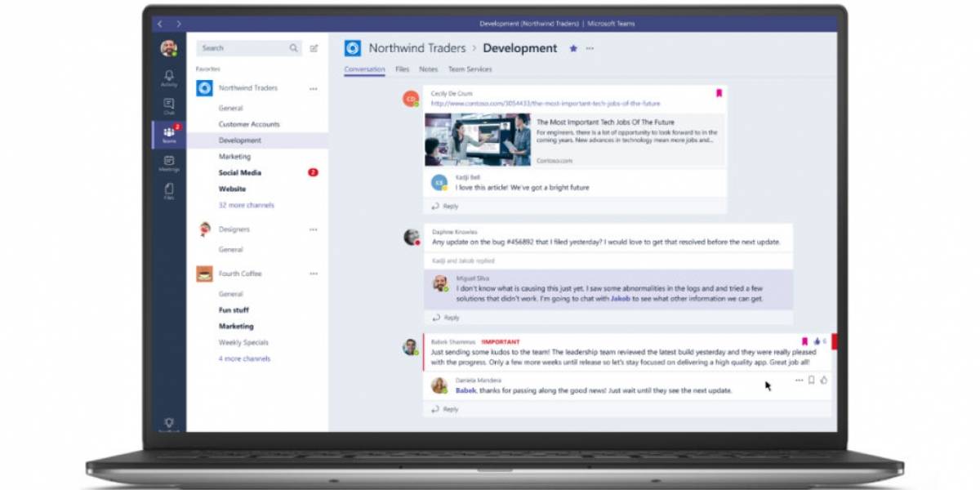Click the Babek mention in Daniela's reply
This screenshot has height=490, width=980.
[465, 390]
